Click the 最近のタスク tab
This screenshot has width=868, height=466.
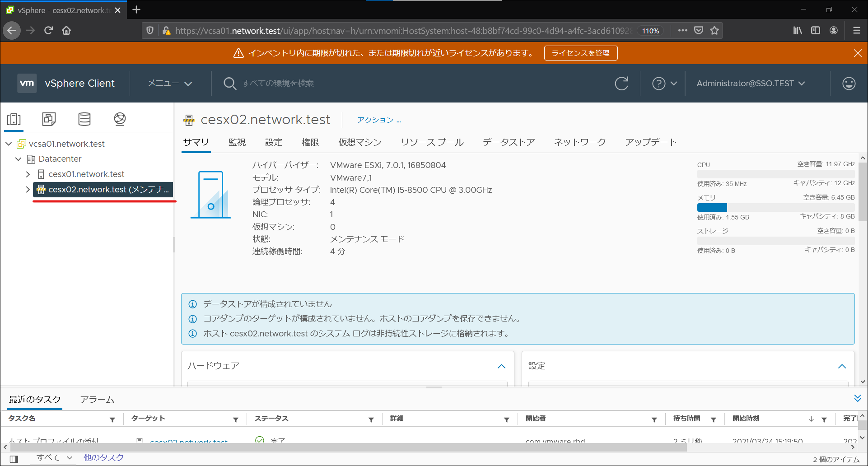[x=35, y=400]
